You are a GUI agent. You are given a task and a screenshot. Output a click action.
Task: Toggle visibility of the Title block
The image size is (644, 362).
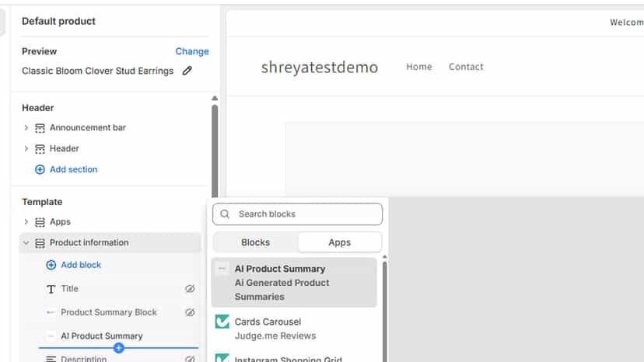coord(190,289)
